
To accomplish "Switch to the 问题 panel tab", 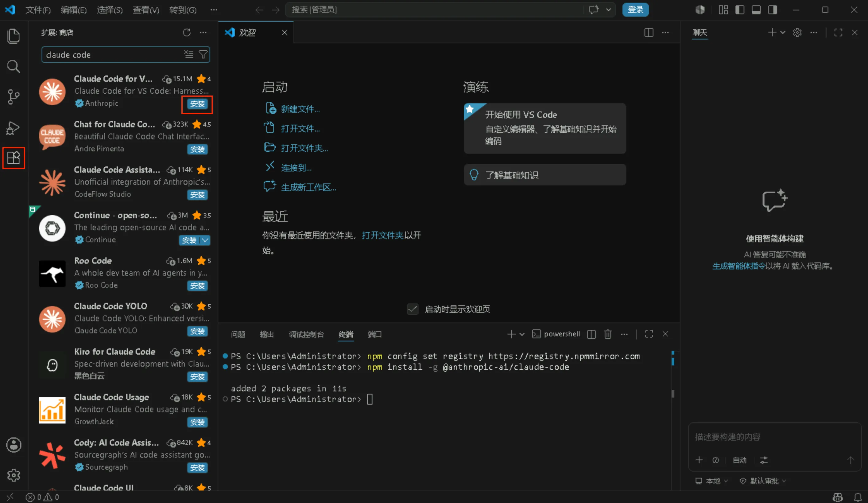I will [x=238, y=334].
